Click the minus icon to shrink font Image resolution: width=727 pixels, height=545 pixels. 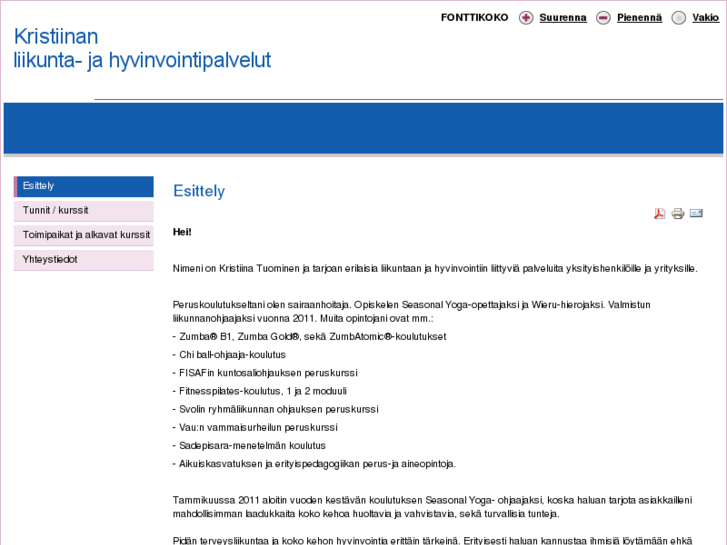603,18
